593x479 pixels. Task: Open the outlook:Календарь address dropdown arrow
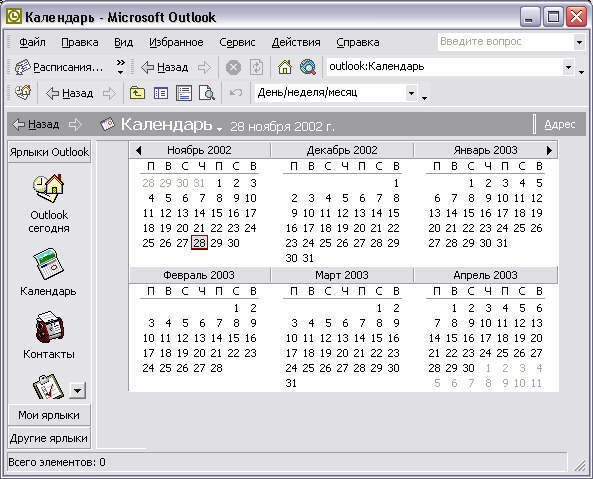click(568, 67)
